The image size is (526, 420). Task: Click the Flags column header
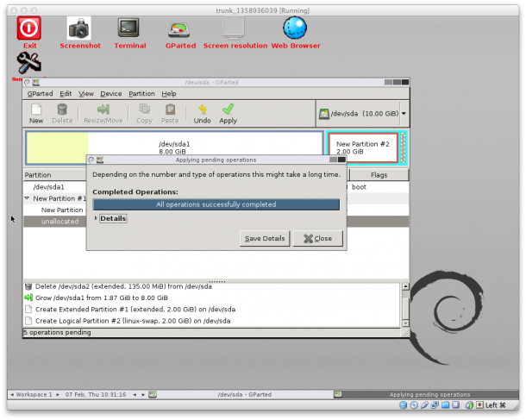(x=379, y=175)
